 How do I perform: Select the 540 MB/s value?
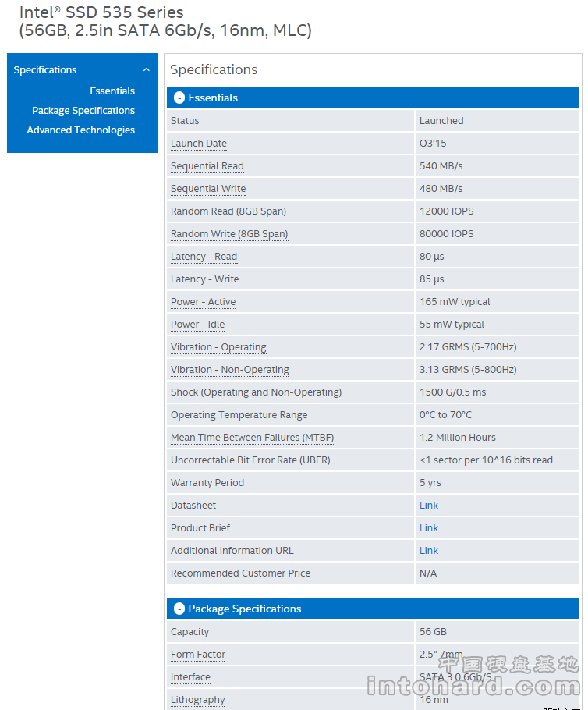441,165
